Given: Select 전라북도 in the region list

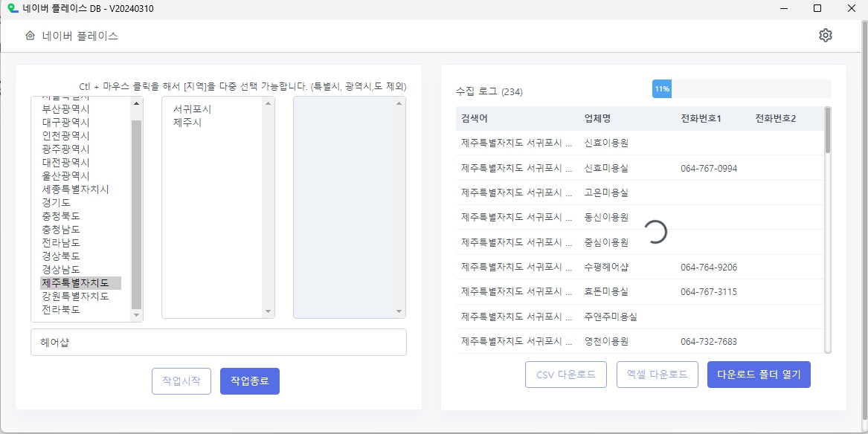Looking at the screenshot, I should coord(61,310).
